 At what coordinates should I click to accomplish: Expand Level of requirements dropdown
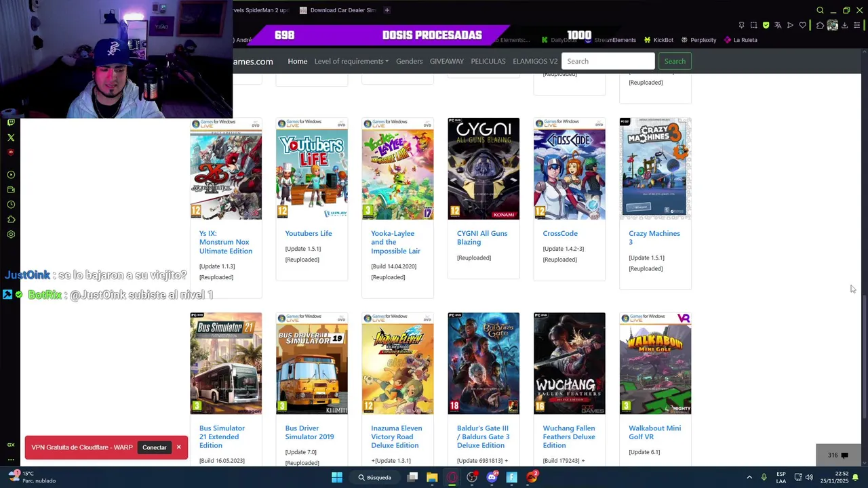[x=351, y=61]
